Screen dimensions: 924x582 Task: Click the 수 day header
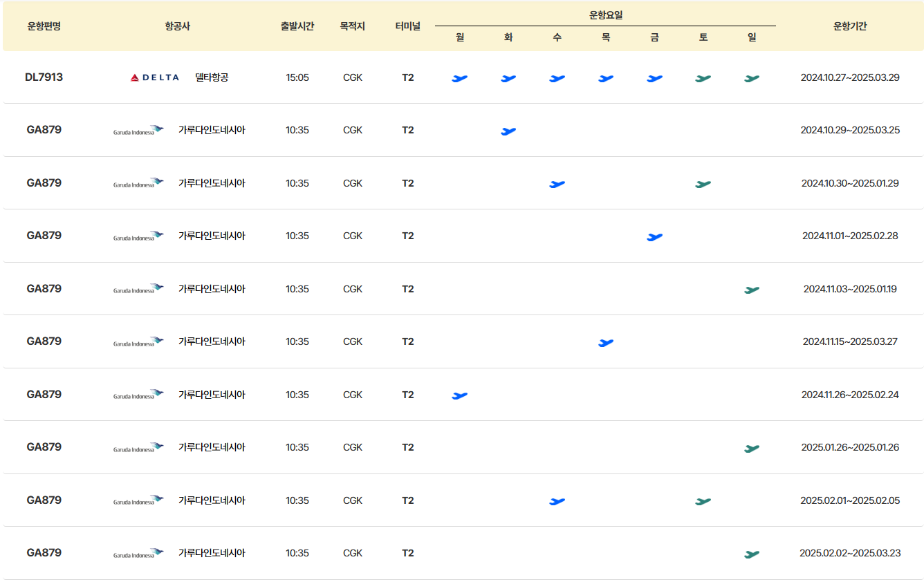click(x=557, y=37)
